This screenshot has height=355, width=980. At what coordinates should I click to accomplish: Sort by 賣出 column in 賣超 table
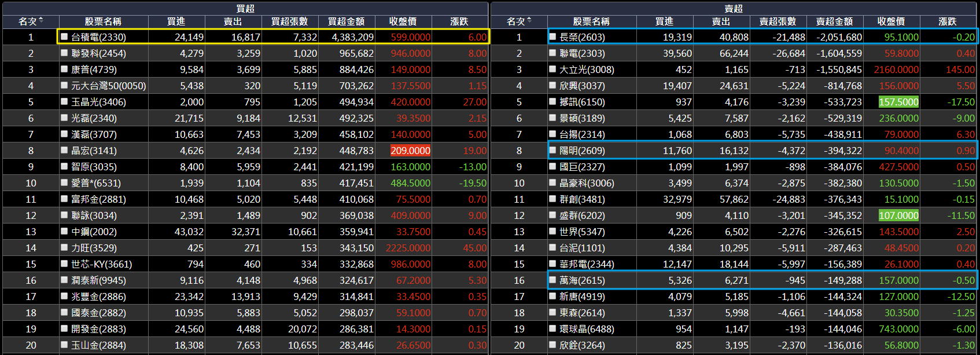(x=721, y=21)
